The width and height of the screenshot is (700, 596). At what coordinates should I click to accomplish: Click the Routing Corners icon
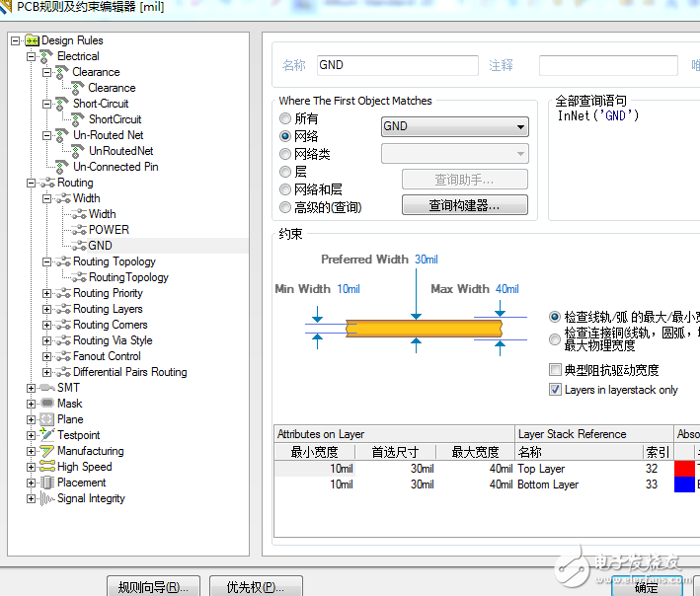click(x=63, y=326)
